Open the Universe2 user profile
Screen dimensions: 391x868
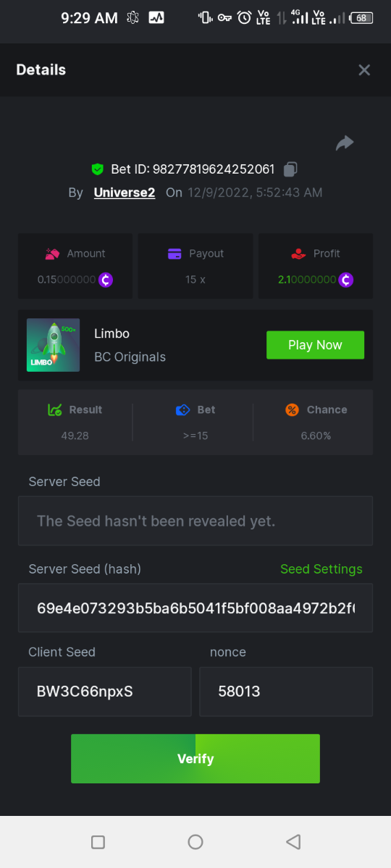[x=125, y=192]
